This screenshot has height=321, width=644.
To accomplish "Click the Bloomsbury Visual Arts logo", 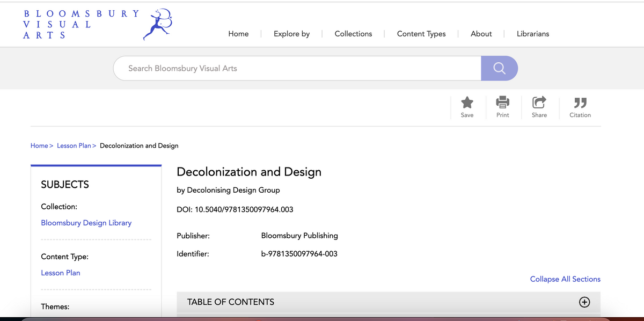I will click(x=79, y=24).
